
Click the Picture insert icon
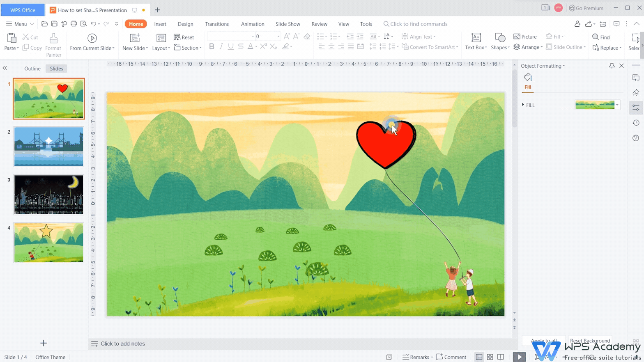517,37
